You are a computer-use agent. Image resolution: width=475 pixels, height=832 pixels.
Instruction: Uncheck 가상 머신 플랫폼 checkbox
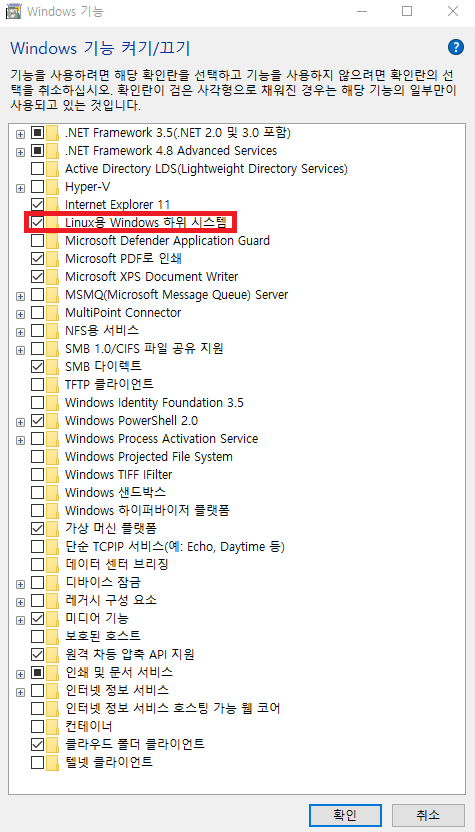coord(37,528)
